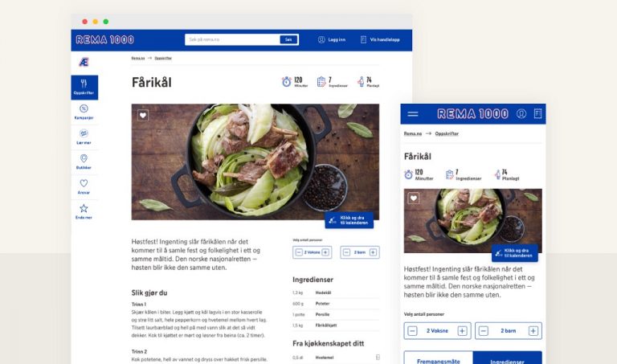Open the mobile hamburger menu
The image size is (617, 364).
pyautogui.click(x=413, y=114)
